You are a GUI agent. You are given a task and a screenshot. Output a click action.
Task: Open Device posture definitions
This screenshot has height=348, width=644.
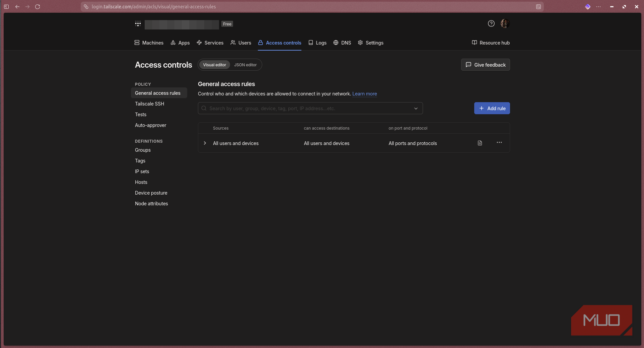click(x=151, y=193)
